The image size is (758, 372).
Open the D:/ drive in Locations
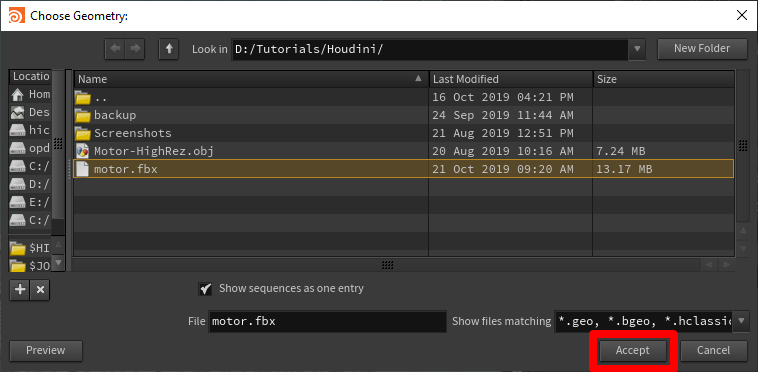point(30,184)
